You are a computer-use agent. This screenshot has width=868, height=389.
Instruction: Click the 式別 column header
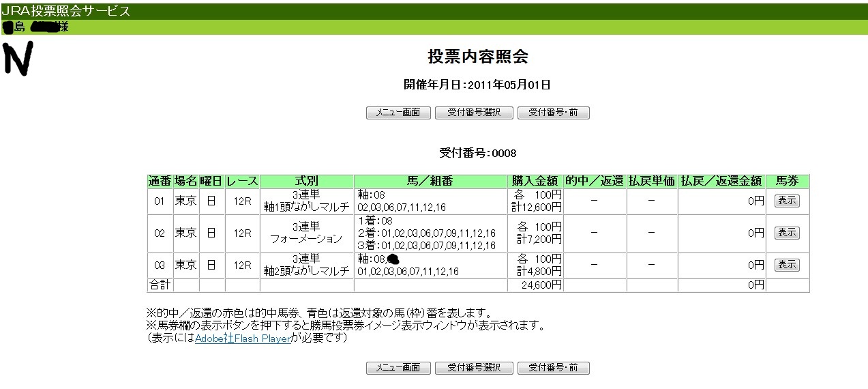(x=307, y=182)
